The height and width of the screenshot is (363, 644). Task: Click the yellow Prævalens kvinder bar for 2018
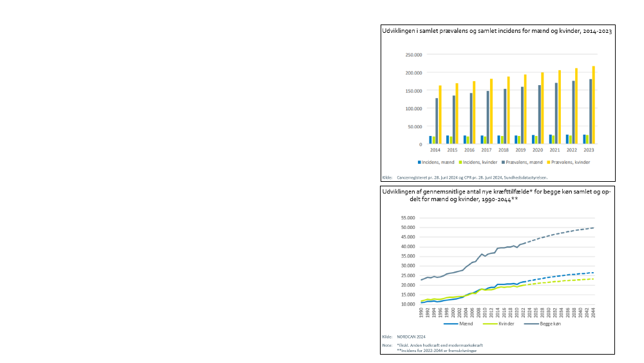pyautogui.click(x=508, y=110)
